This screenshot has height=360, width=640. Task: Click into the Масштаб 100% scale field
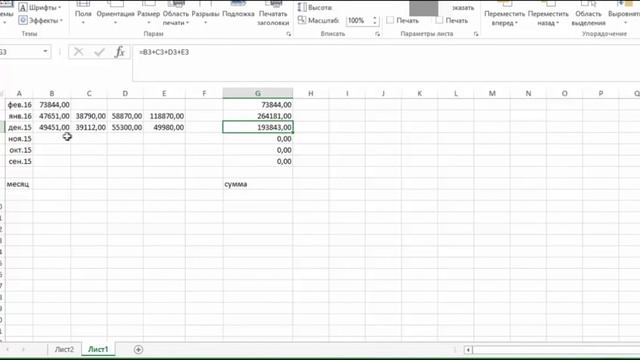click(x=358, y=20)
